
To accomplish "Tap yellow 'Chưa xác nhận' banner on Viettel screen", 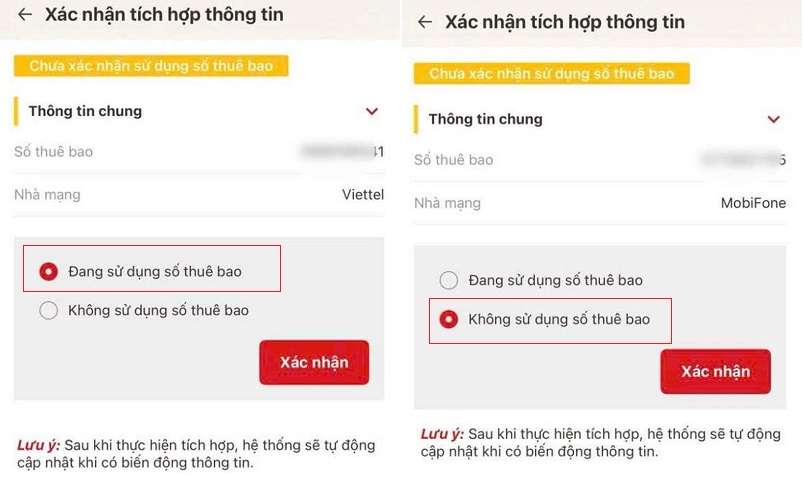I will (x=151, y=66).
